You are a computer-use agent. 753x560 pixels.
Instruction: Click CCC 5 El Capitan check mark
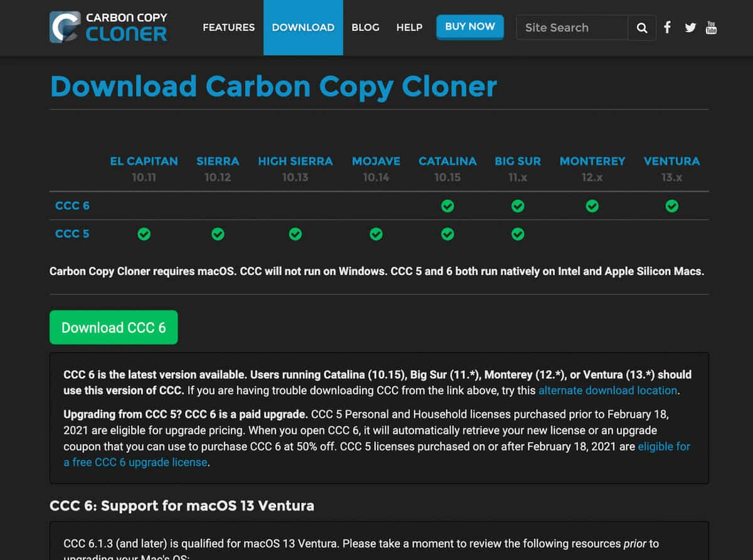144,234
